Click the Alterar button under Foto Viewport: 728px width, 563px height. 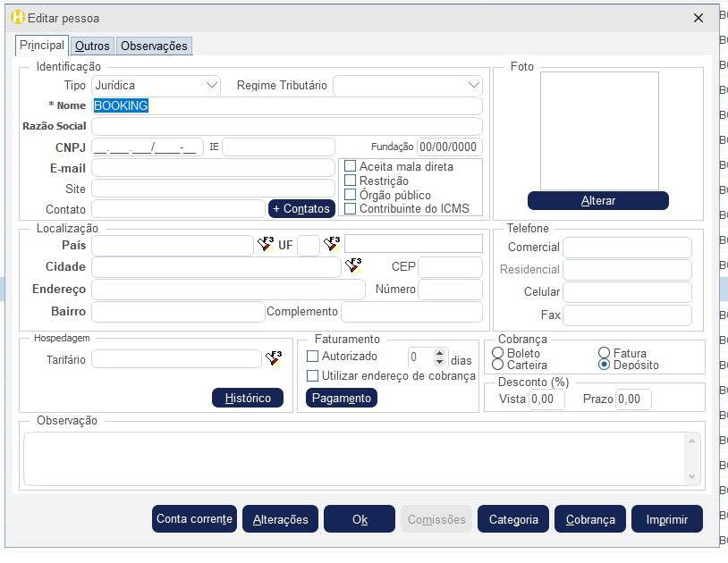coord(597,201)
